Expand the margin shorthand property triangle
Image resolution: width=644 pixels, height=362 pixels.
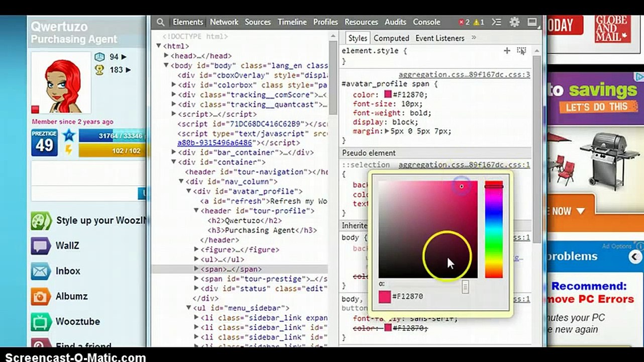(387, 131)
